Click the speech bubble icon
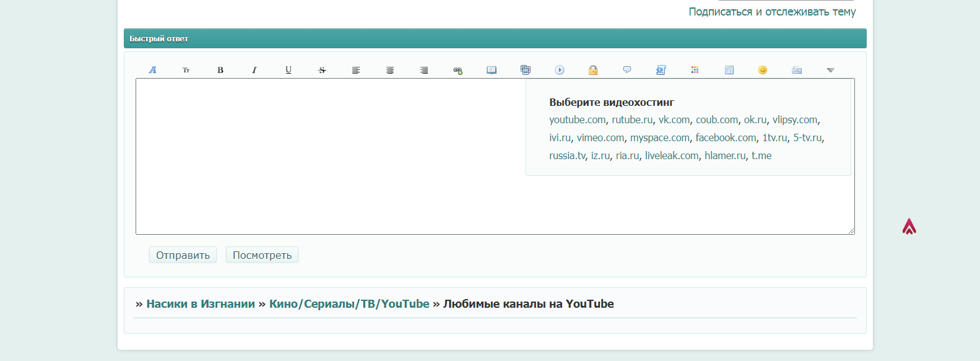The image size is (980, 361). click(627, 70)
